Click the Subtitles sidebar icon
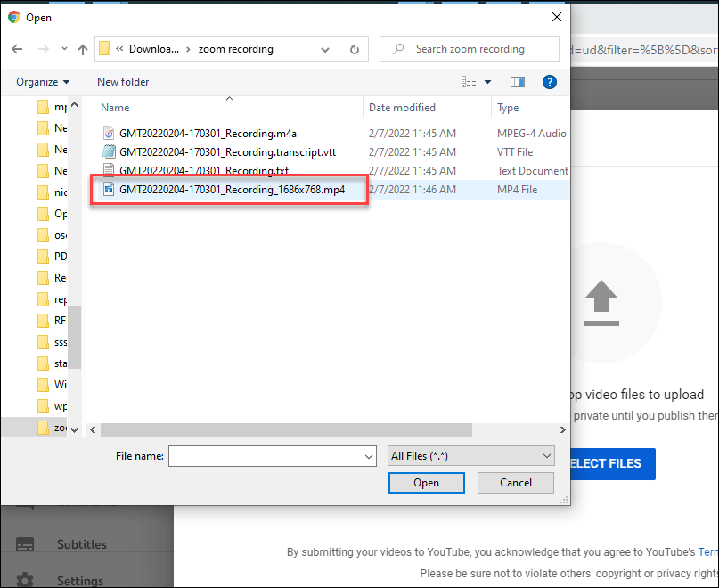This screenshot has height=588, width=719. tap(25, 544)
